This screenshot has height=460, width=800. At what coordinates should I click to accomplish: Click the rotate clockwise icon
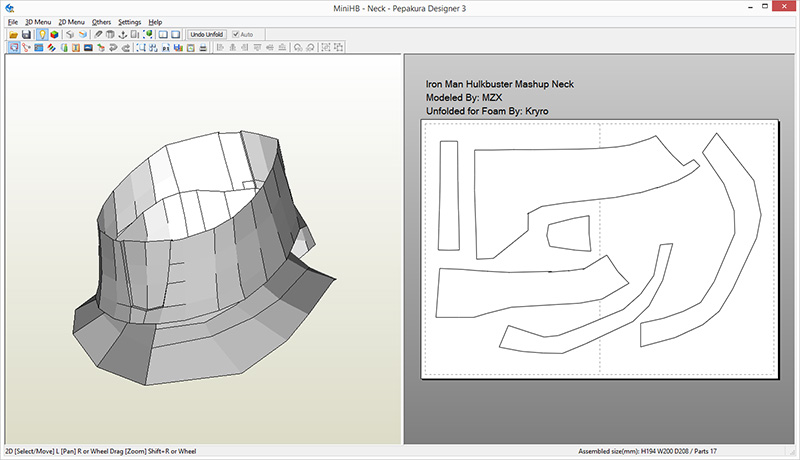coord(310,47)
